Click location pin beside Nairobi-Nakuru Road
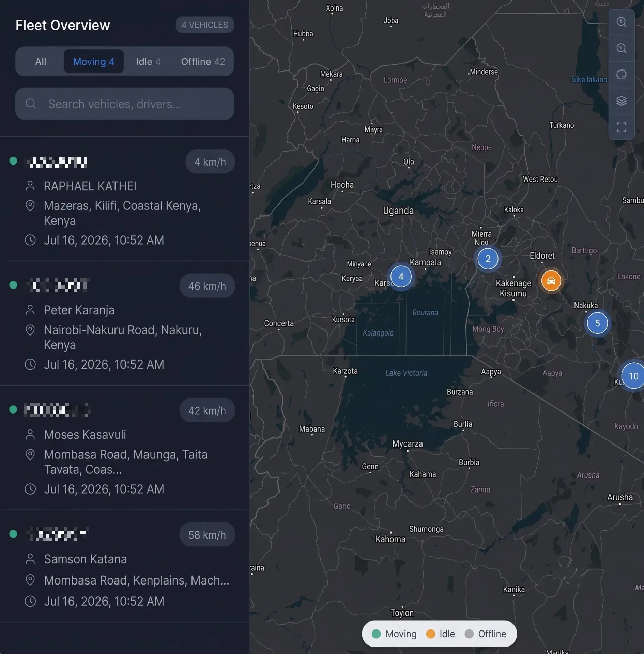 tap(30, 330)
